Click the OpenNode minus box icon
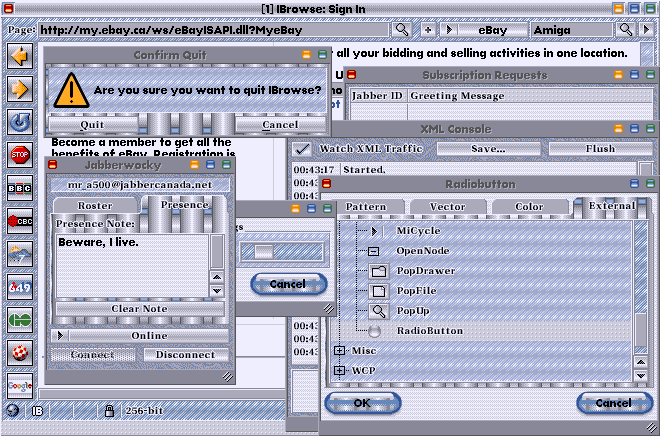Screen dimensions: 660x436 (373, 251)
